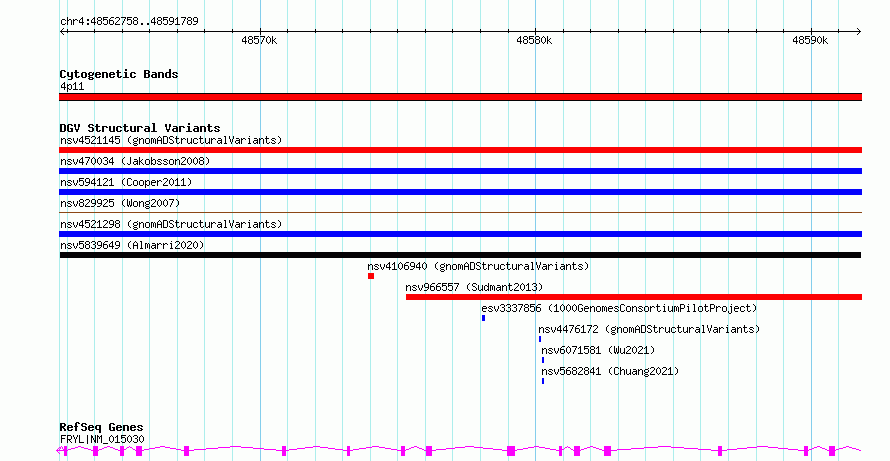Image resolution: width=890 pixels, height=461 pixels.
Task: Open the DGV Structural Variants track heading
Action: coord(140,128)
